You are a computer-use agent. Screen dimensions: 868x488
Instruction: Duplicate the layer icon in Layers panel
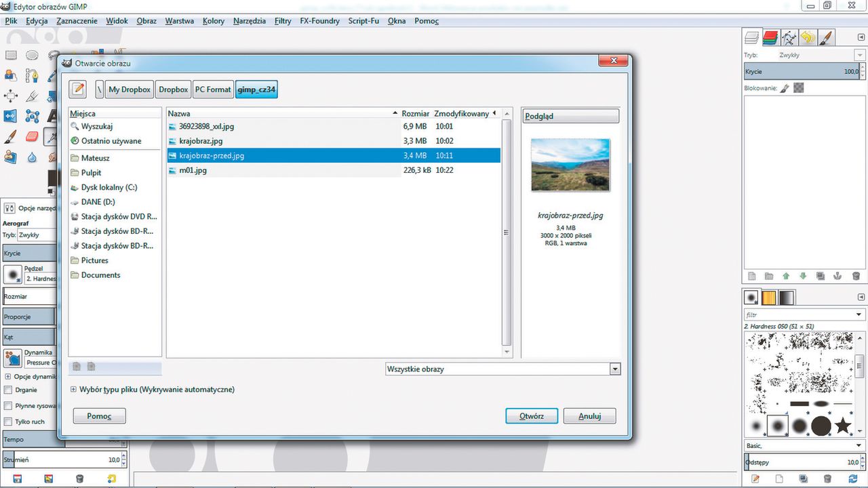click(x=821, y=276)
